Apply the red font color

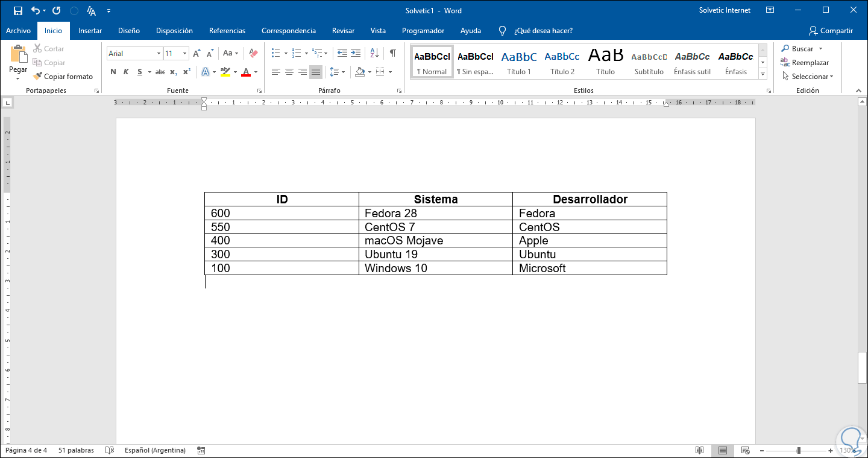coord(246,72)
